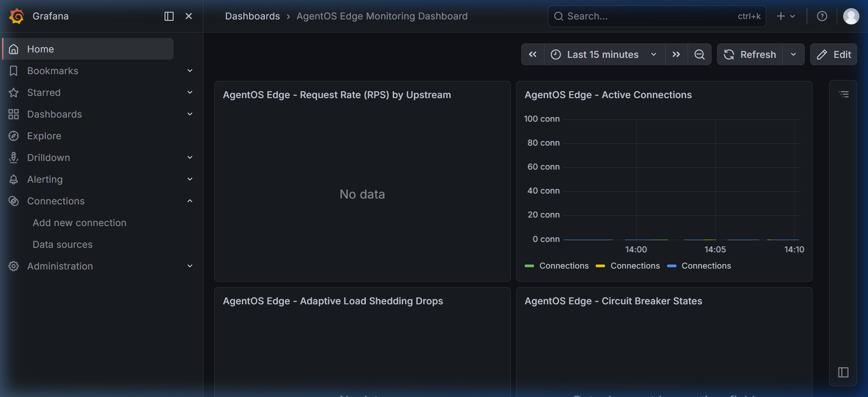Click the Dashboards grid icon
This screenshot has height=397, width=868.
[x=14, y=114]
